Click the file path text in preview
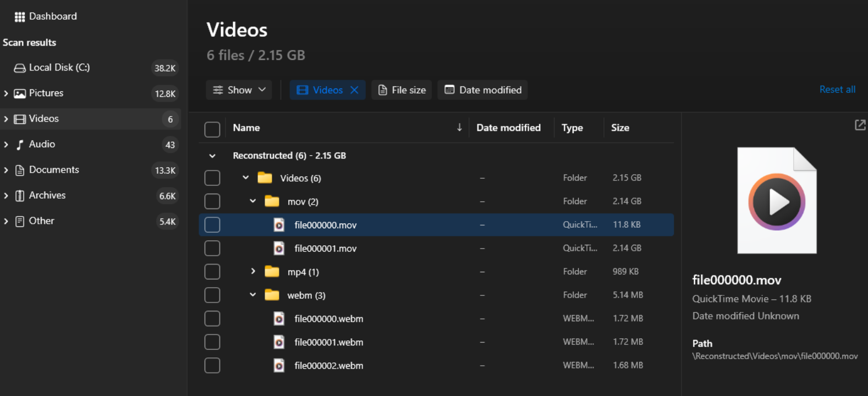 tap(775, 356)
